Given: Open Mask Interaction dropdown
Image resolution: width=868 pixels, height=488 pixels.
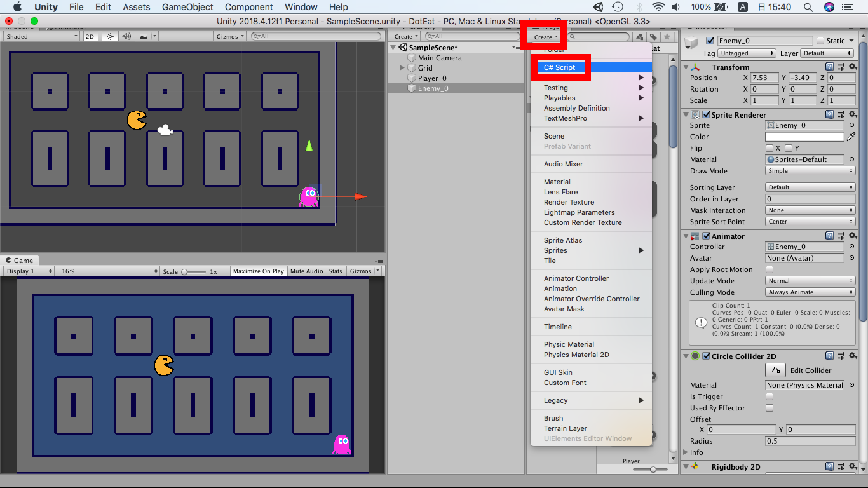Looking at the screenshot, I should (x=810, y=210).
